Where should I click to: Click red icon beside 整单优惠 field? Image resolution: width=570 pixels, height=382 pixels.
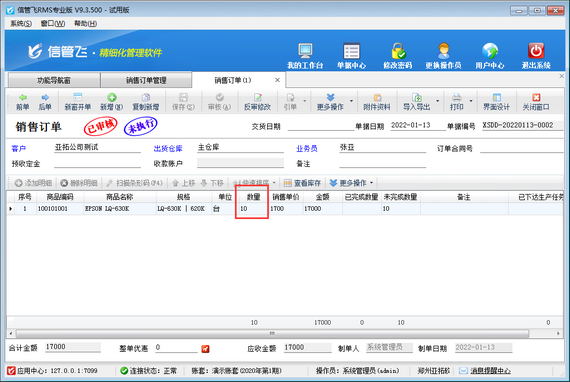(205, 349)
